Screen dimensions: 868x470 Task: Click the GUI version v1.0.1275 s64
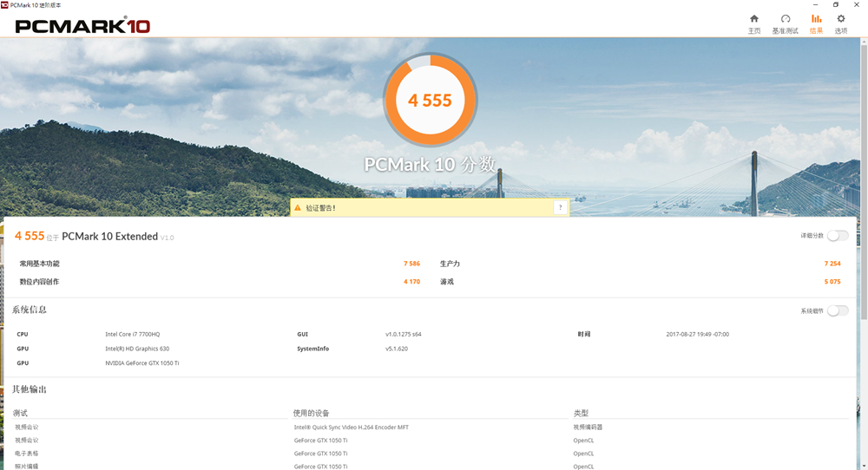(x=404, y=334)
